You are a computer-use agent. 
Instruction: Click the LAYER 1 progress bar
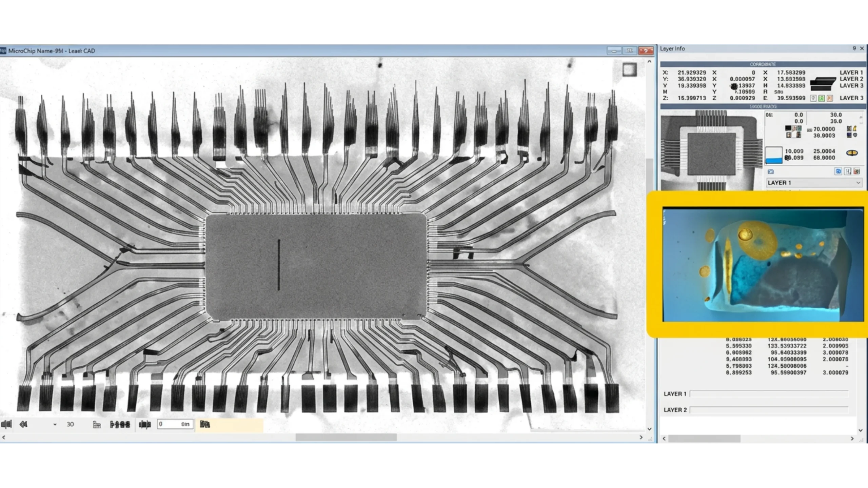769,394
